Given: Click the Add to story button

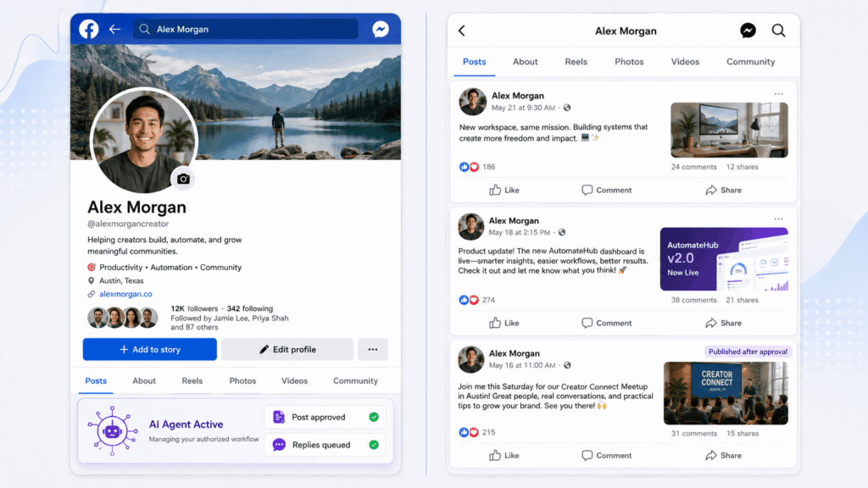Looking at the screenshot, I should coord(149,349).
